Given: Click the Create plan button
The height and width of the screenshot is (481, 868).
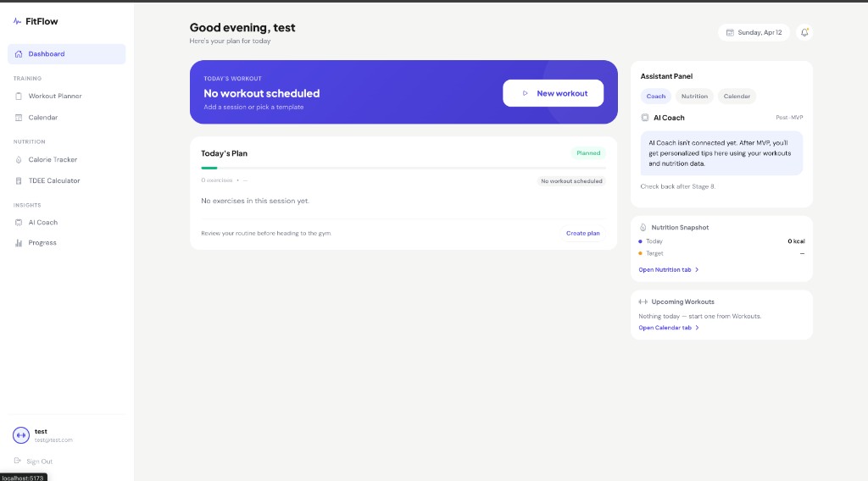Looking at the screenshot, I should [583, 234].
